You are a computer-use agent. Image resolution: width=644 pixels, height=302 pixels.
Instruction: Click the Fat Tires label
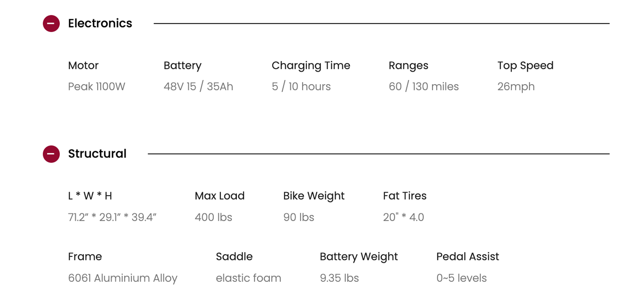tap(405, 196)
